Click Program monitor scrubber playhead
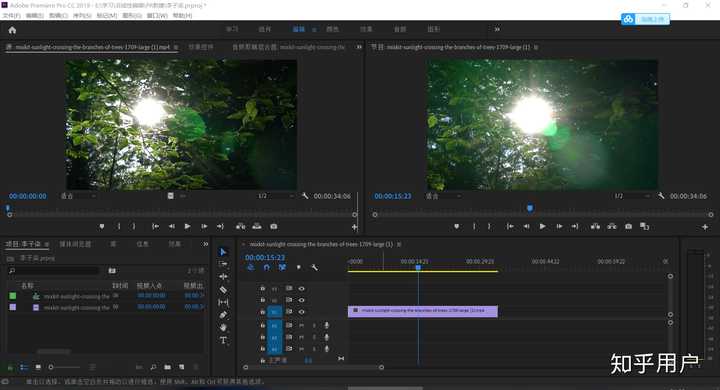 tap(530, 209)
